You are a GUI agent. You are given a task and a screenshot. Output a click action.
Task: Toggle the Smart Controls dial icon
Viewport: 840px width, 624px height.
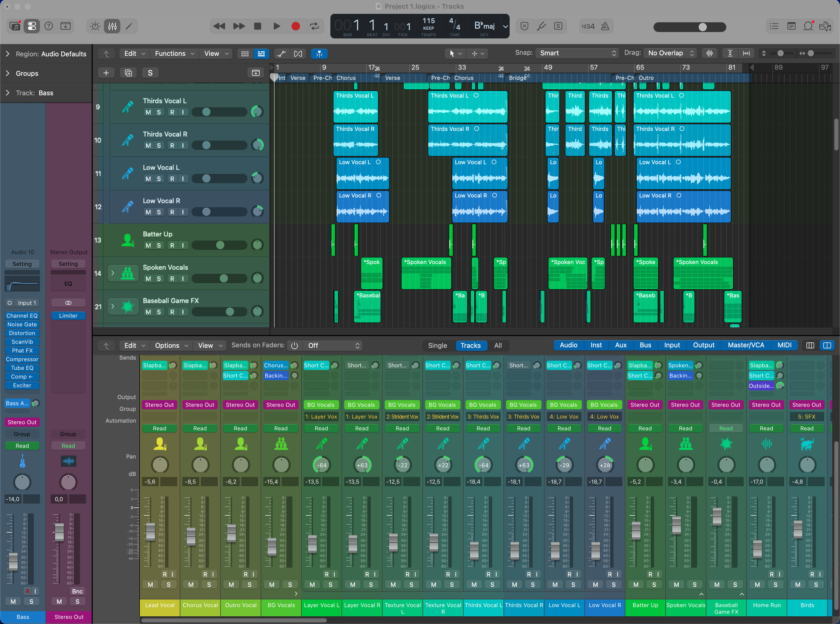click(95, 26)
